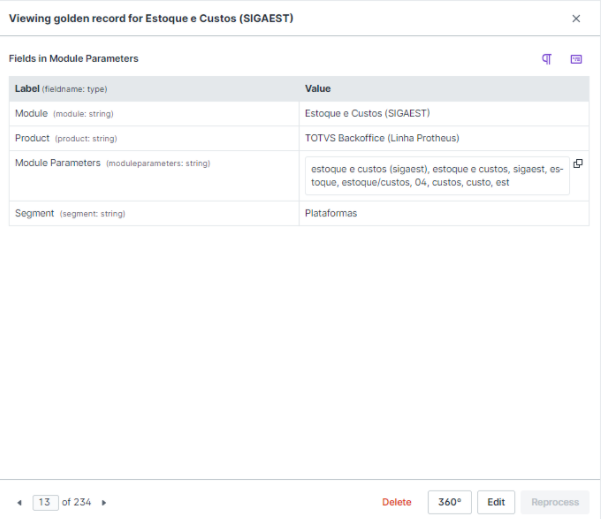Click the 'Product' field label
Screen dimensions: 601x519
32,138
